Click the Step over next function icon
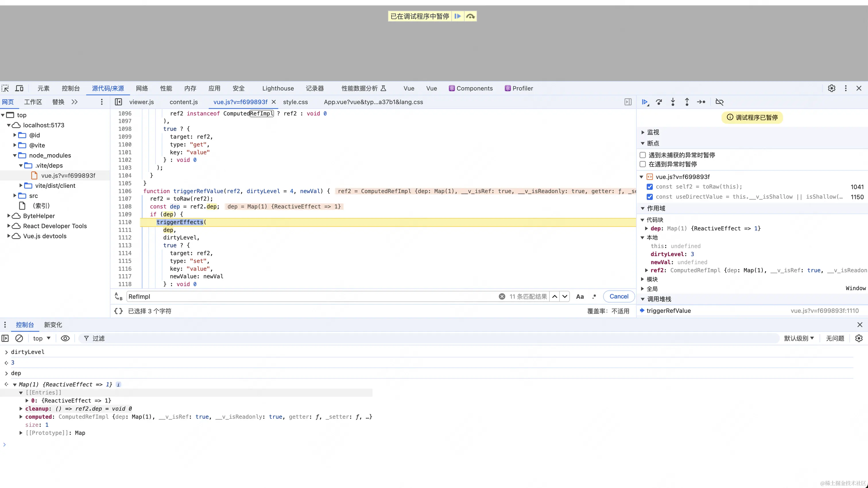868x488 pixels. (659, 102)
